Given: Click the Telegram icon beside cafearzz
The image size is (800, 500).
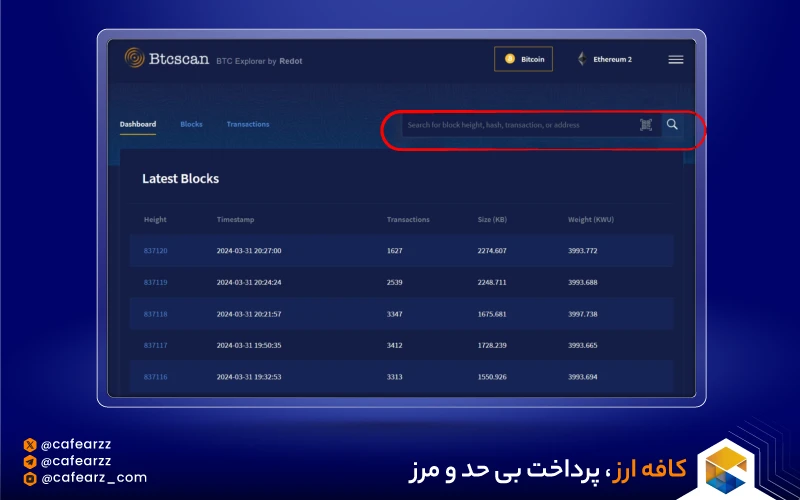Looking at the screenshot, I should pos(30,461).
